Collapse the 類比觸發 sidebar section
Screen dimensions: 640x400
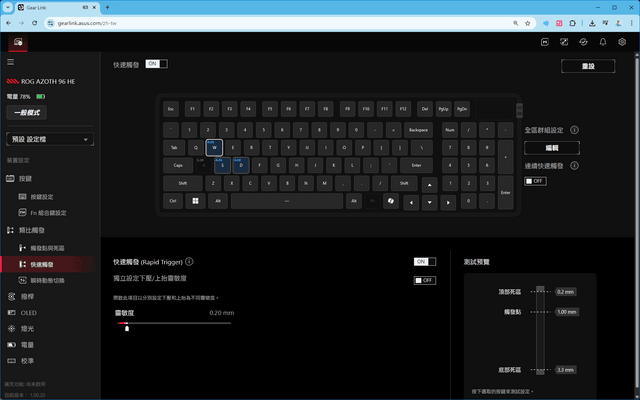pos(32,230)
